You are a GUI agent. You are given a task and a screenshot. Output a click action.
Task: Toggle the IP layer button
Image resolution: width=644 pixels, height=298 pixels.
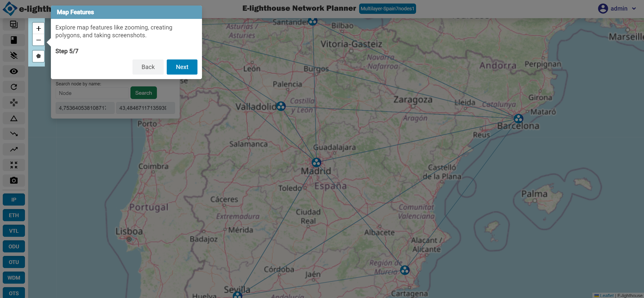pos(14,200)
